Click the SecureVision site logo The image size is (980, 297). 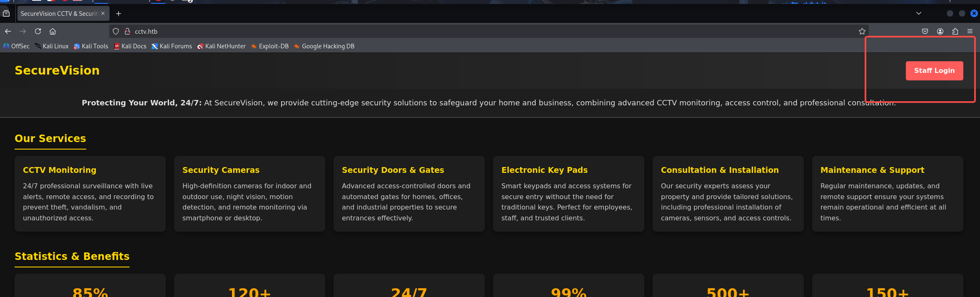pyautogui.click(x=57, y=70)
